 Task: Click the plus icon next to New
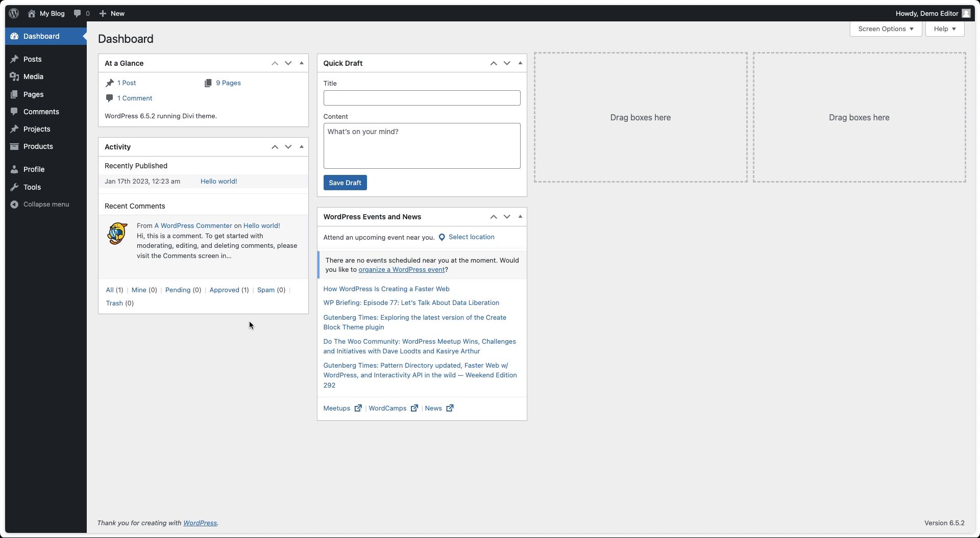103,13
